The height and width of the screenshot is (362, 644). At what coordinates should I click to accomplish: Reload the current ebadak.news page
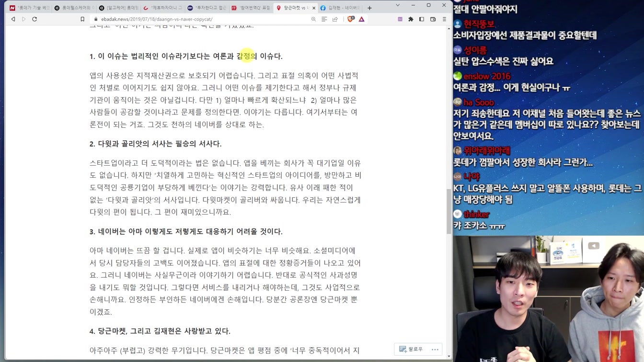coord(34,19)
